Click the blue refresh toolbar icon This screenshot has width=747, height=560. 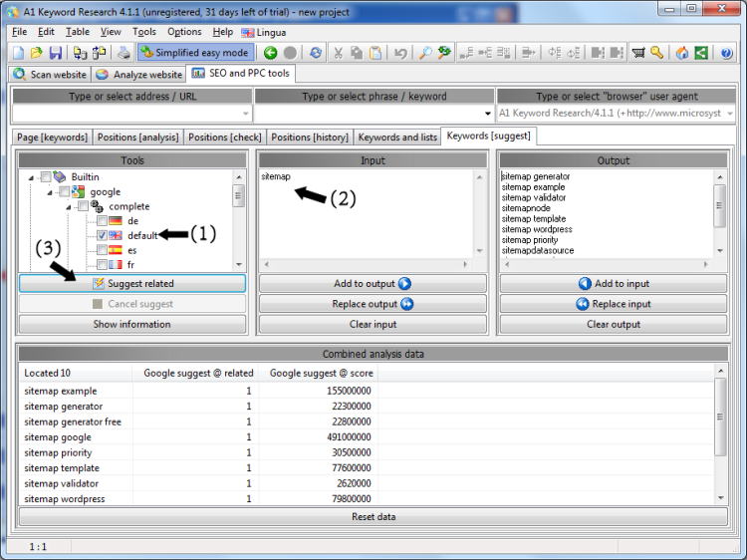(316, 53)
